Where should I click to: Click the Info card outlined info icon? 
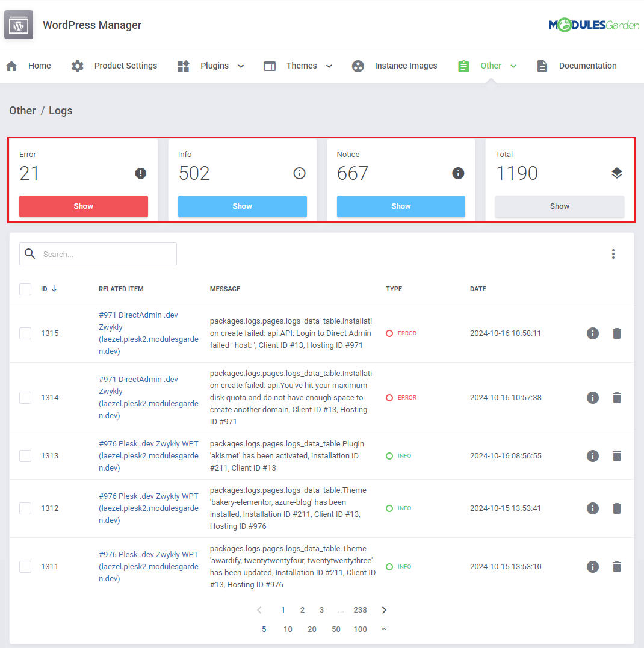point(299,173)
